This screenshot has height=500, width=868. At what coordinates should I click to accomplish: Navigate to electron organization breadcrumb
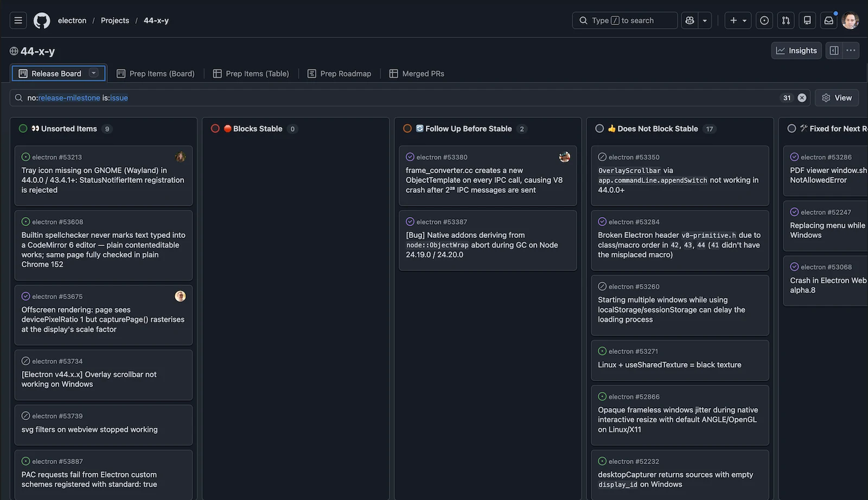(72, 21)
